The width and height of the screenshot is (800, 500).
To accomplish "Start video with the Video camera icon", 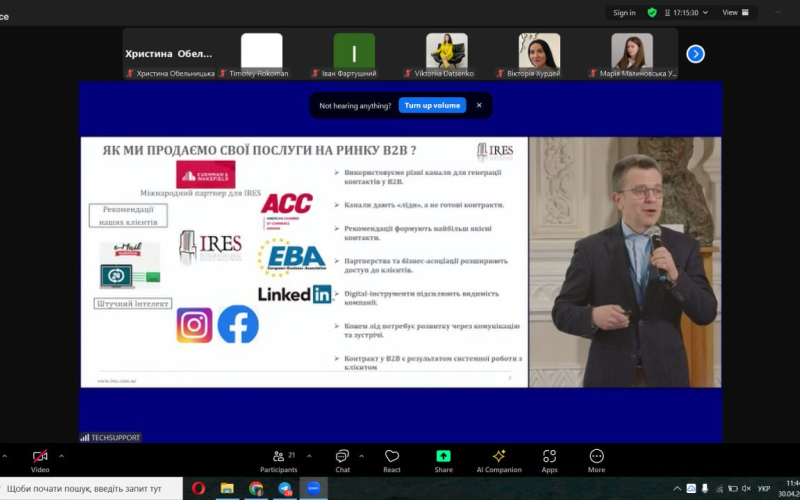I will click(x=40, y=456).
